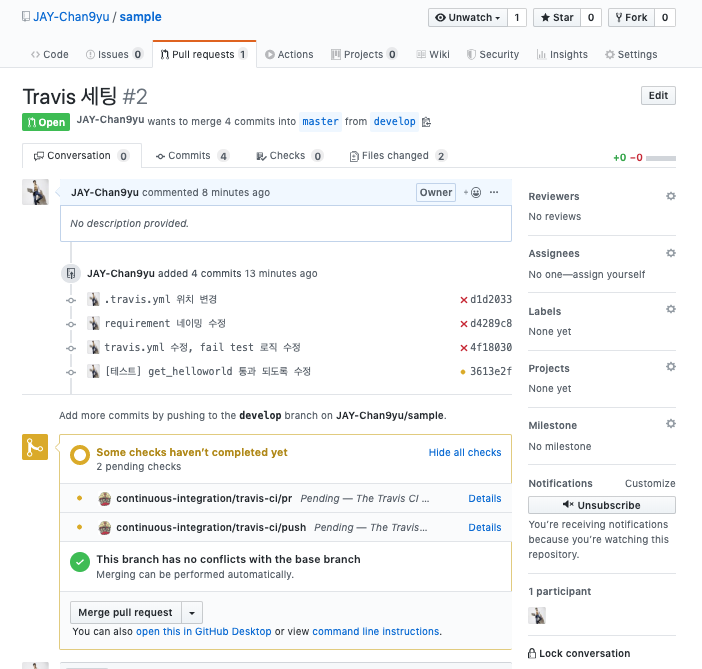
Task: Click open this in GitHub Desktop link
Action: click(204, 631)
